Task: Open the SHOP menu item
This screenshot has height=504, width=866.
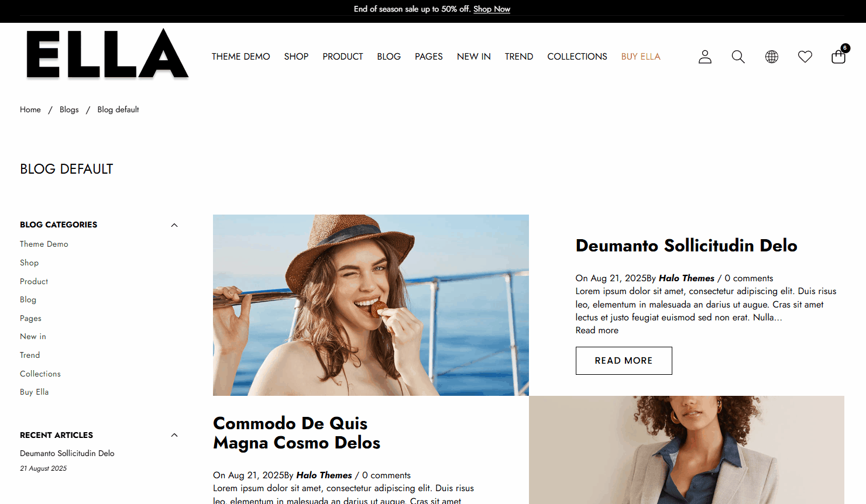Action: click(x=296, y=57)
